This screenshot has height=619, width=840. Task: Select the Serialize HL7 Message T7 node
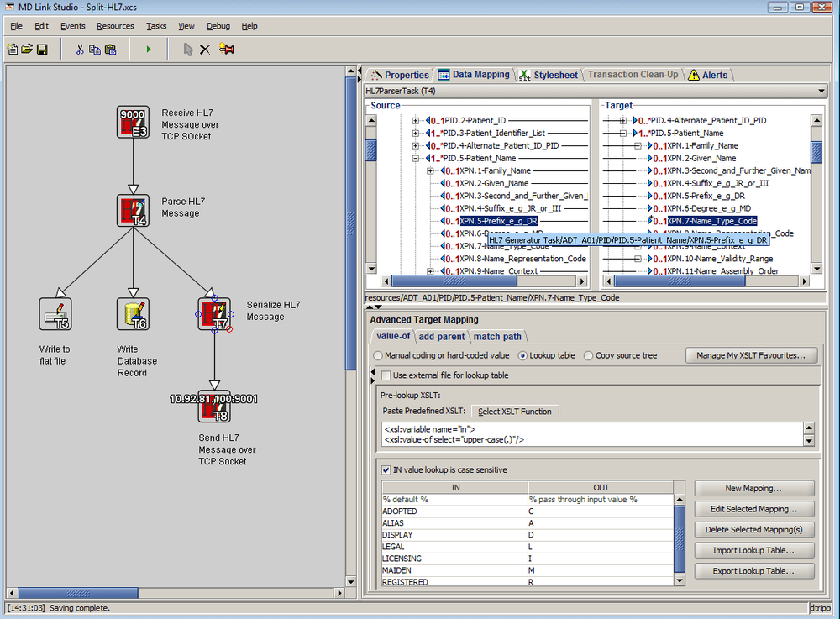click(214, 314)
